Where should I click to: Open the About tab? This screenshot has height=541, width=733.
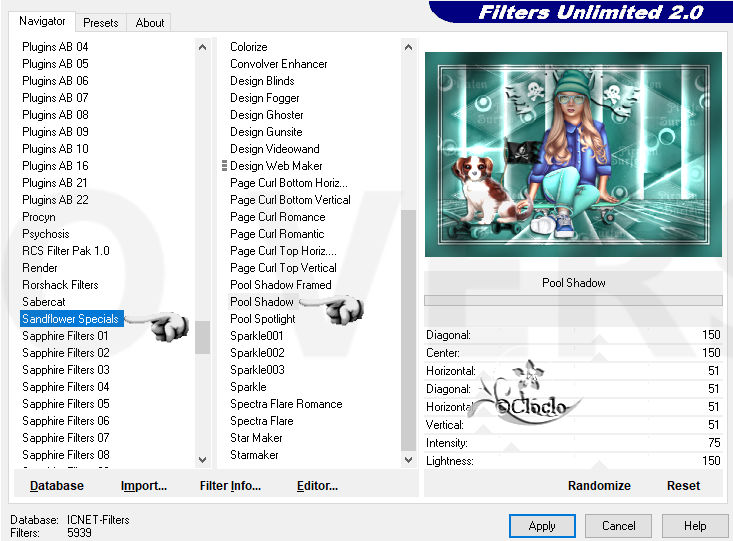point(150,23)
